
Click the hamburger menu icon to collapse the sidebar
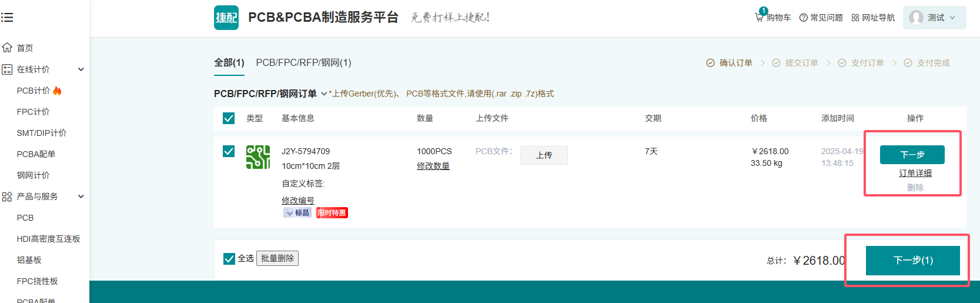tap(7, 18)
